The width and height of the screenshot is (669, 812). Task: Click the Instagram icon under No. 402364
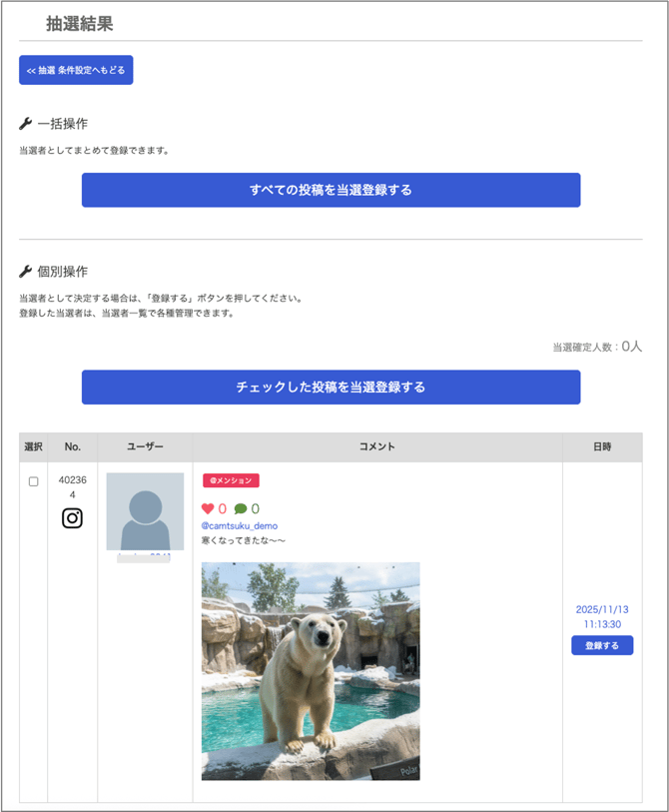73,517
